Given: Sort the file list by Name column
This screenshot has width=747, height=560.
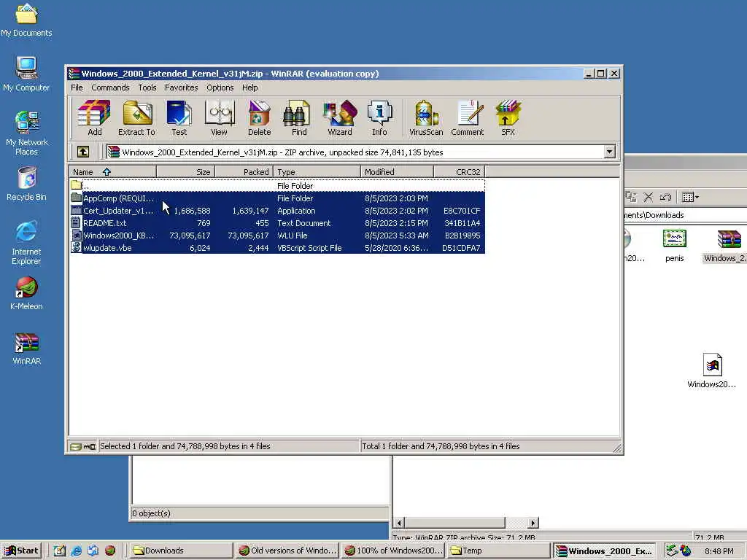Looking at the screenshot, I should tap(113, 172).
